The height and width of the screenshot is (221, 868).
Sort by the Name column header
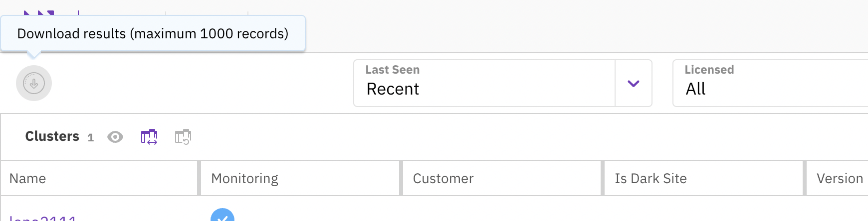coord(28,179)
